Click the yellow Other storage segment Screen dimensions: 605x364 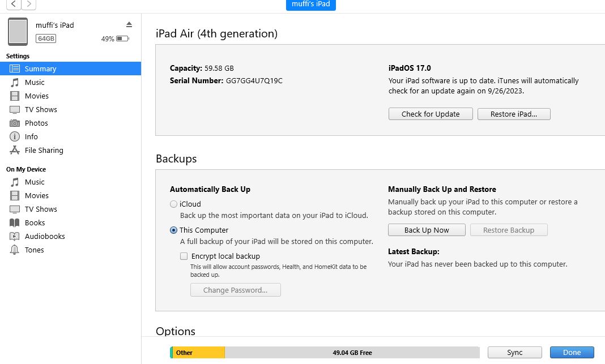tap(199, 353)
